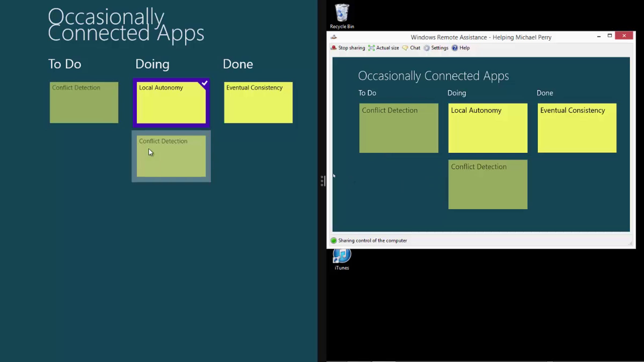644x362 pixels.
Task: Click the Remote Assistance title bar icon
Action: (x=334, y=37)
